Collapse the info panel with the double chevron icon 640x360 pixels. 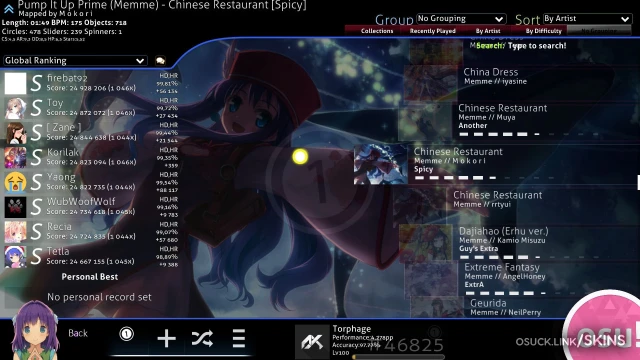(x=9, y=9)
